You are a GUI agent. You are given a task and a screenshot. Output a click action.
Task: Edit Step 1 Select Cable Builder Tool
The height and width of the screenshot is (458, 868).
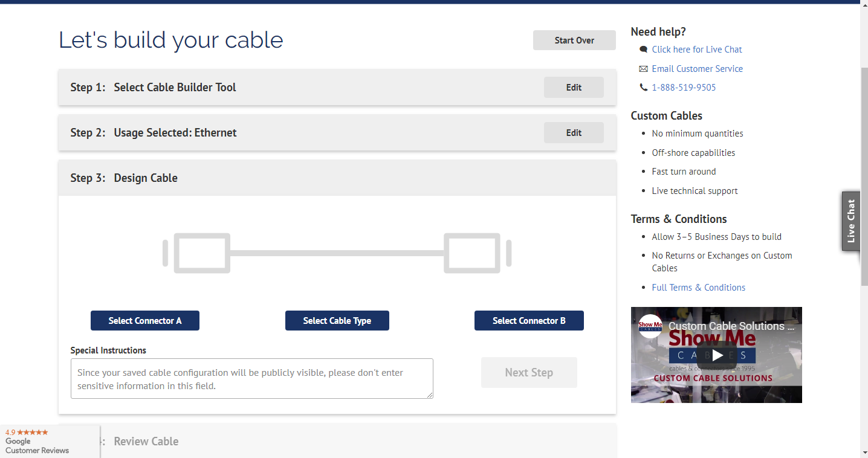click(x=574, y=87)
